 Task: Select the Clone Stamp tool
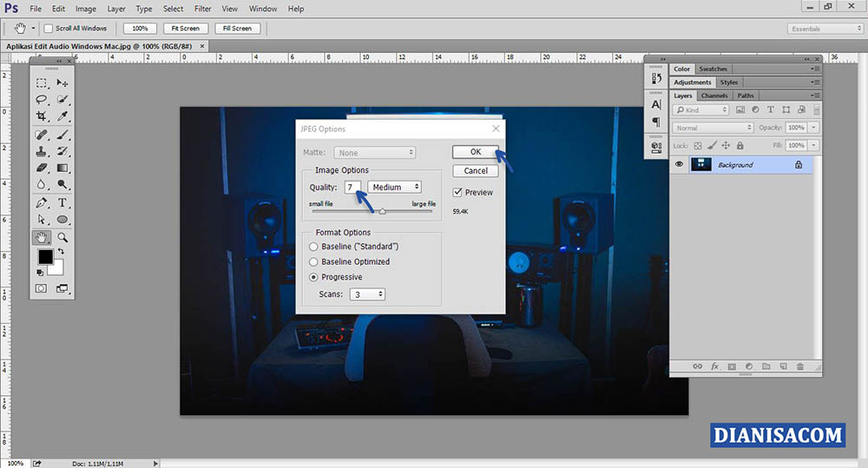click(42, 151)
